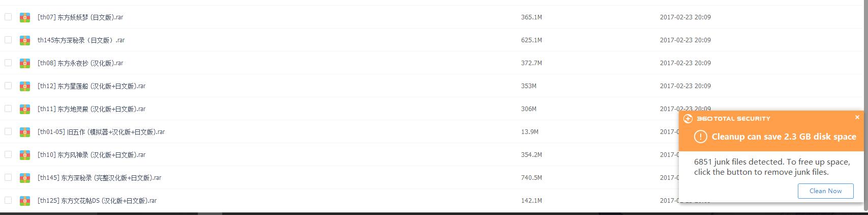868x215 pixels.
Task: Click the archive icon for [th12] 东方星莲船
Action: (x=25, y=86)
